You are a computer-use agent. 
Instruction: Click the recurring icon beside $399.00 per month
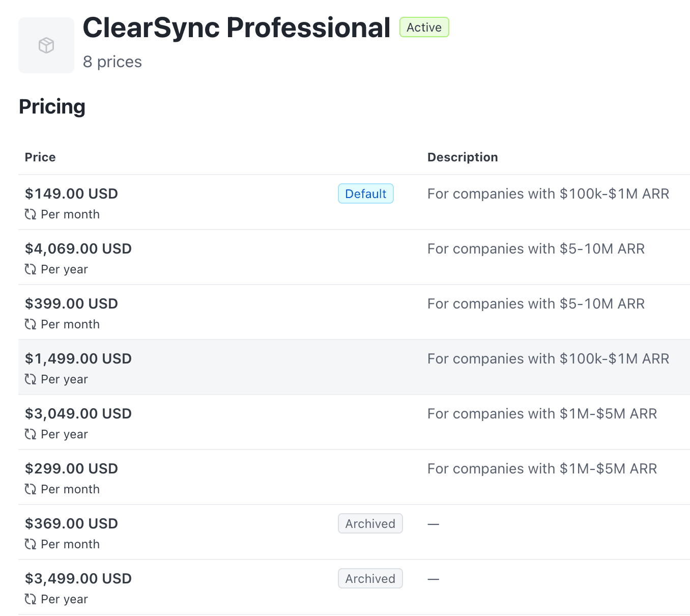(30, 324)
